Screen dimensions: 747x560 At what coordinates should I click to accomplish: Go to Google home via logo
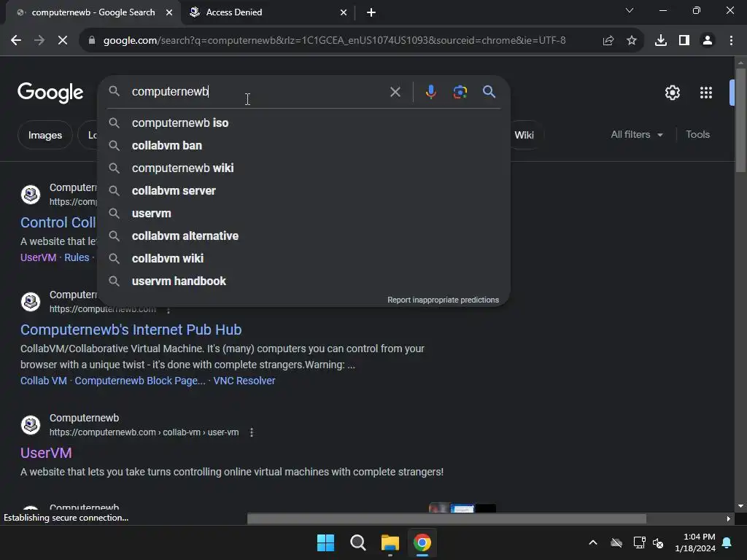click(50, 93)
